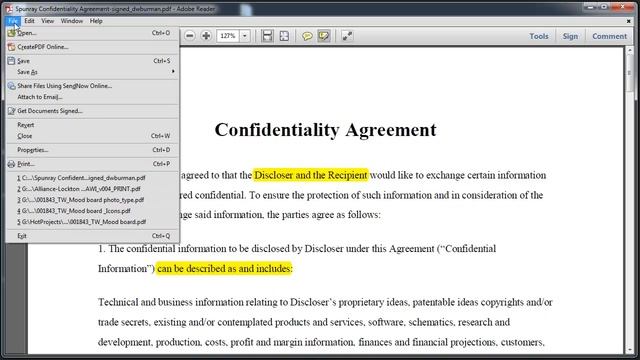Click the zoom in plus icon
Image resolution: width=640 pixels, height=360 pixels.
click(x=206, y=36)
